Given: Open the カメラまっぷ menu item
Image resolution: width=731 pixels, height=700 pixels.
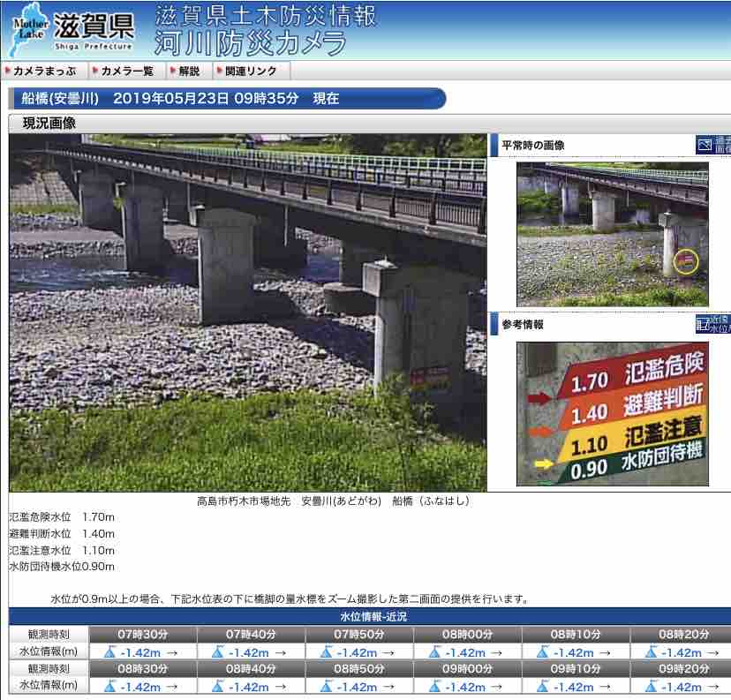Looking at the screenshot, I should [44, 71].
